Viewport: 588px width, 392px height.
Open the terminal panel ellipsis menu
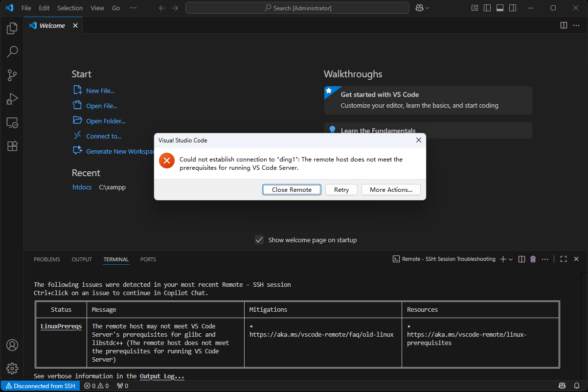(x=545, y=259)
